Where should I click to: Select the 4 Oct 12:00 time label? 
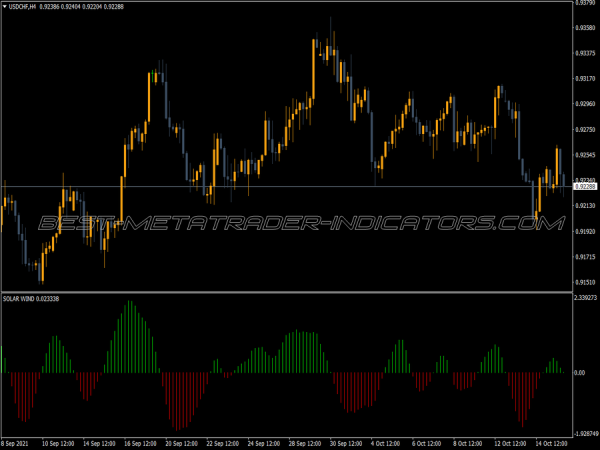click(386, 443)
